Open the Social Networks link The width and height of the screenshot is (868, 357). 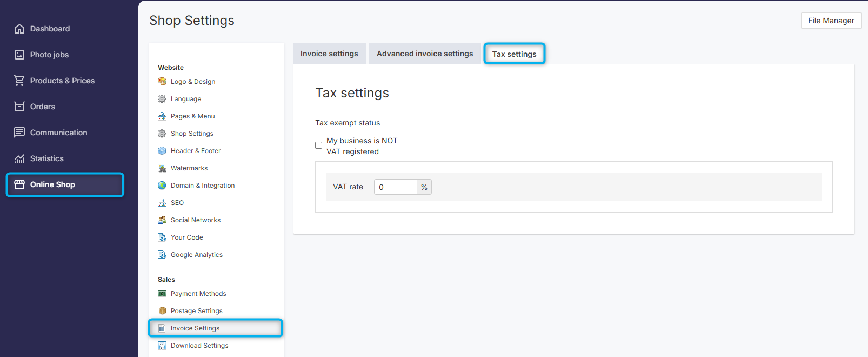point(196,220)
